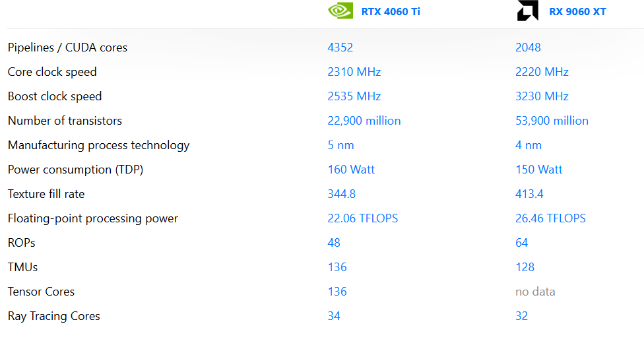Image resolution: width=644 pixels, height=351 pixels.
Task: Click the 'Ray Tracing Cores' row label
Action: (54, 316)
